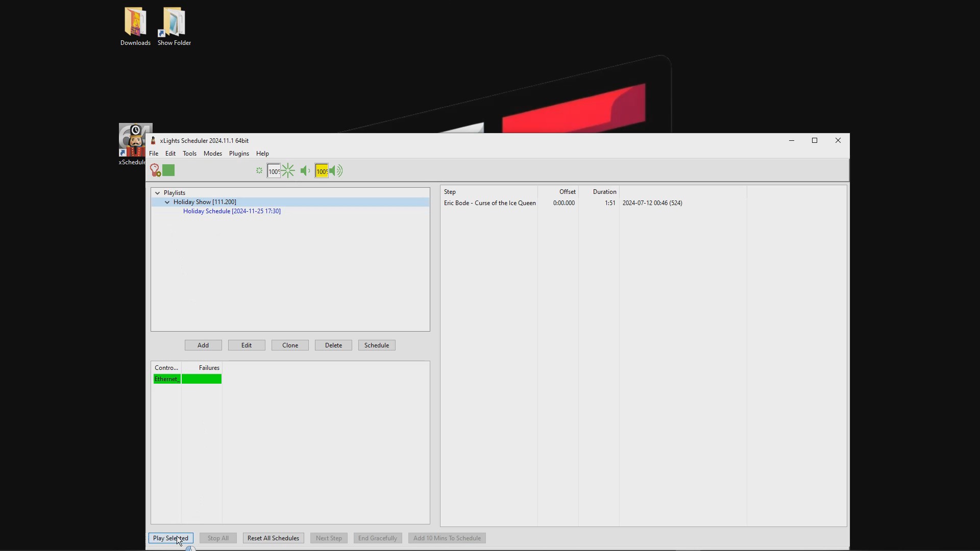Click Reset All Schedules button
Screen dimensions: 980x551
pos(273,538)
